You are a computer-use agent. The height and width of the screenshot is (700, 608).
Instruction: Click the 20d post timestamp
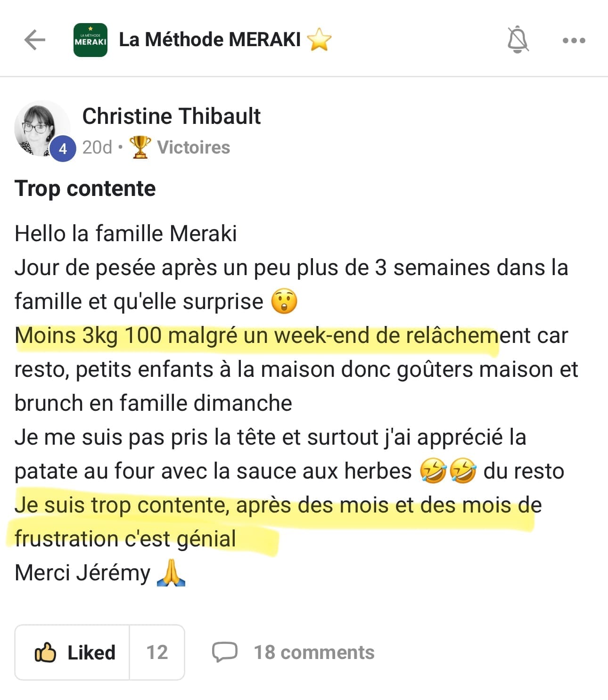(97, 147)
